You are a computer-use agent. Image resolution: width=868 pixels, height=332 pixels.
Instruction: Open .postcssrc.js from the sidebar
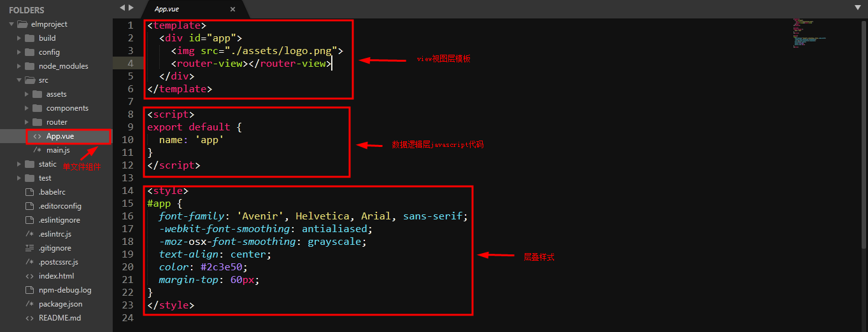tap(58, 262)
